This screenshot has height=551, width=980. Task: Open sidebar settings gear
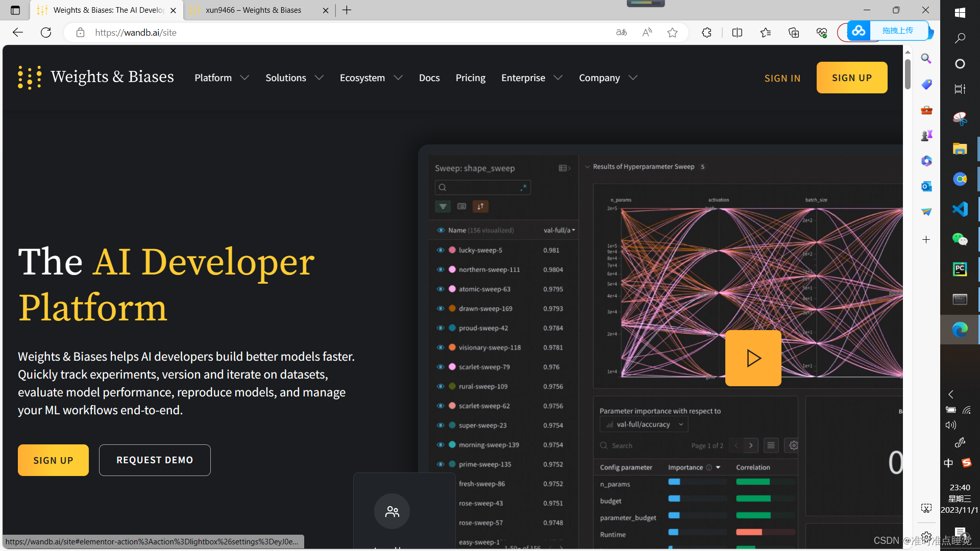tap(926, 537)
